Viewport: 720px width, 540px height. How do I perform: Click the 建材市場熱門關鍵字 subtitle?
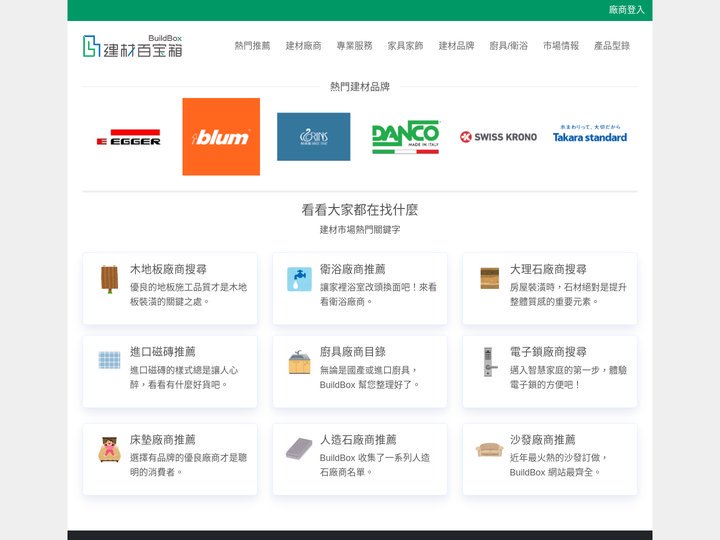coord(360,230)
